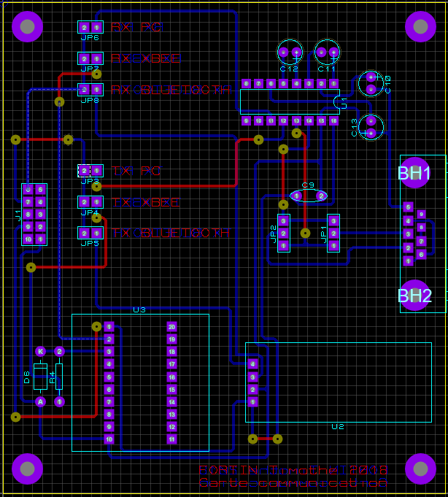Select capacitor C12
This screenshot has width=448, height=497.
290,52
